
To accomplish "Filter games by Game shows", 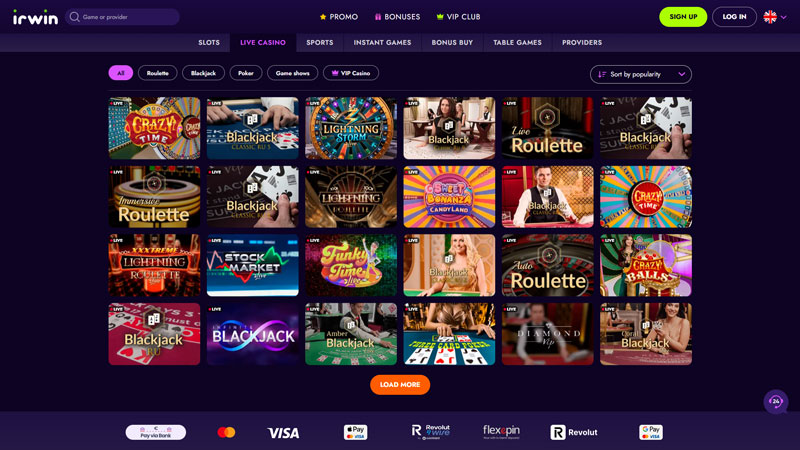I will tap(292, 73).
